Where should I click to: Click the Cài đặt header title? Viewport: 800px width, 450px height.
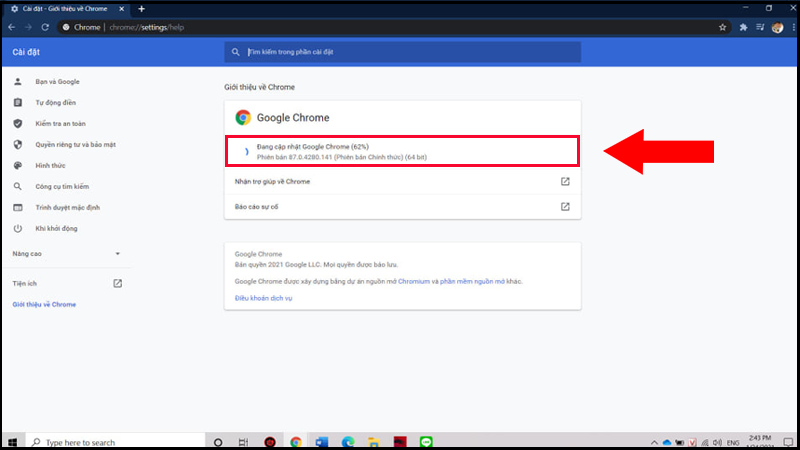pos(26,52)
